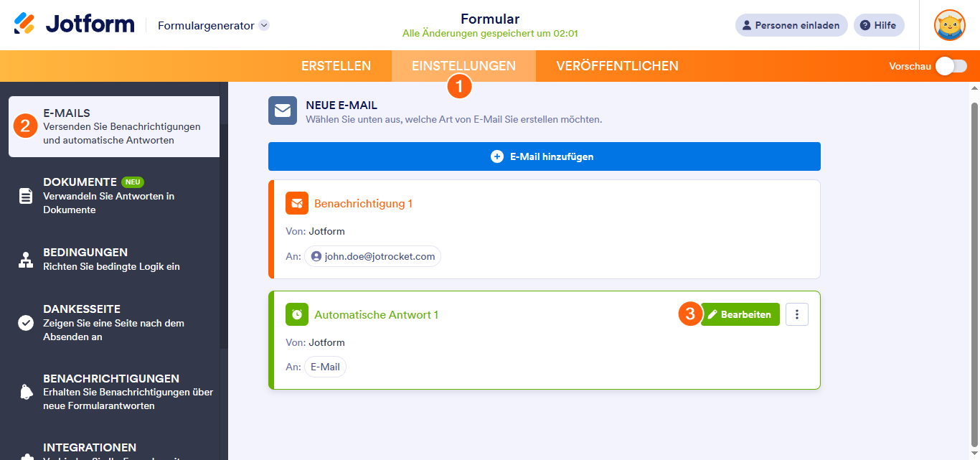Screen dimensions: 980x460
Task: Open the Veröffentlichen tab
Action: tap(617, 66)
